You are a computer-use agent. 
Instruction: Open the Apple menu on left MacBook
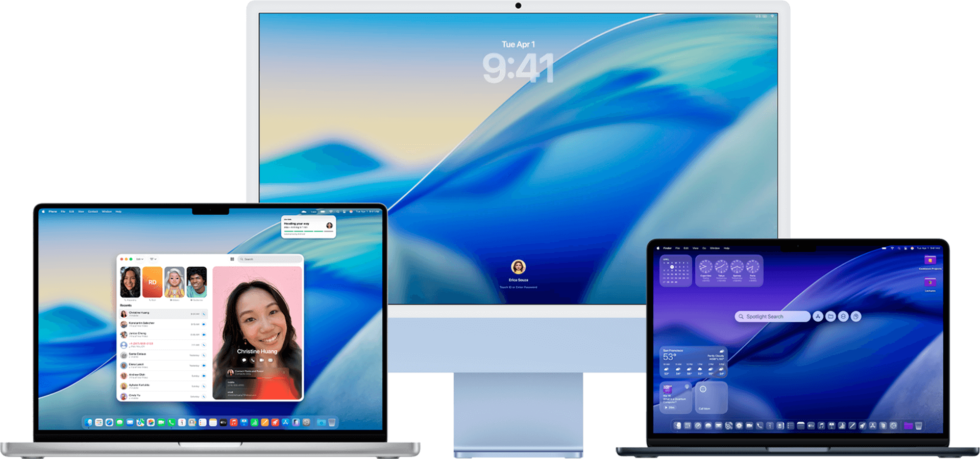coord(43,211)
